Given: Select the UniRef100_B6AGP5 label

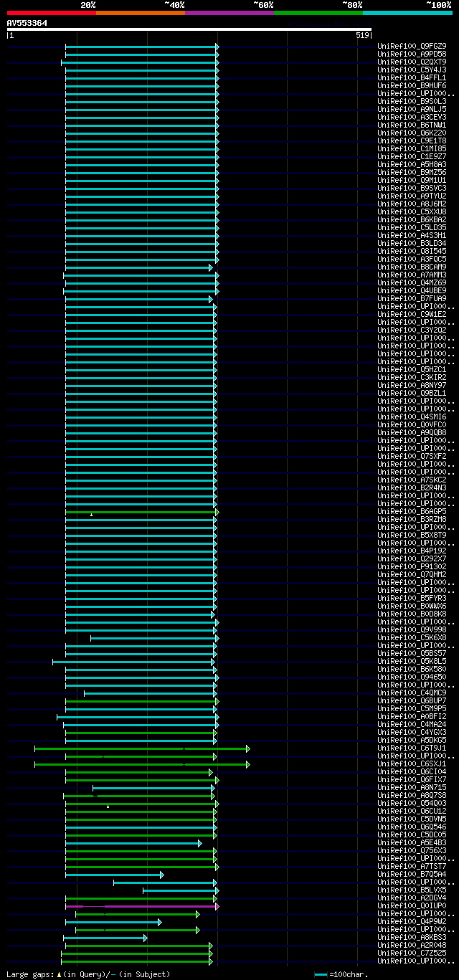Looking at the screenshot, I should click(x=412, y=511).
